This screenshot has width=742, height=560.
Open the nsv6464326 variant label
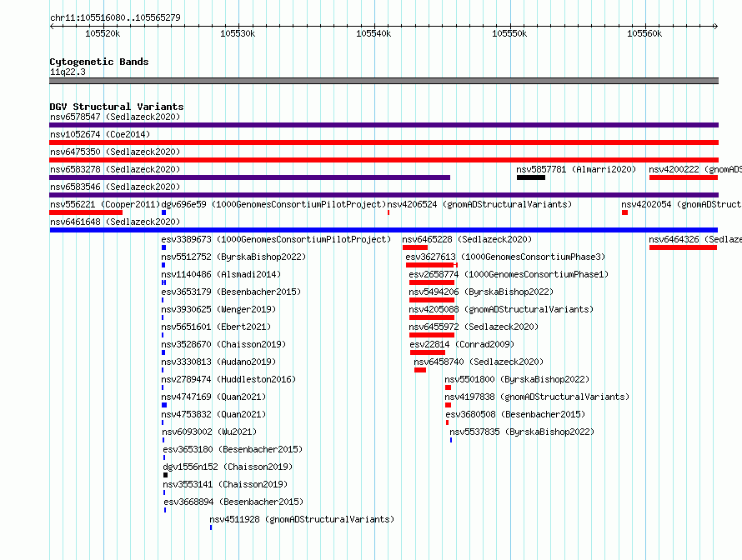pyautogui.click(x=695, y=239)
